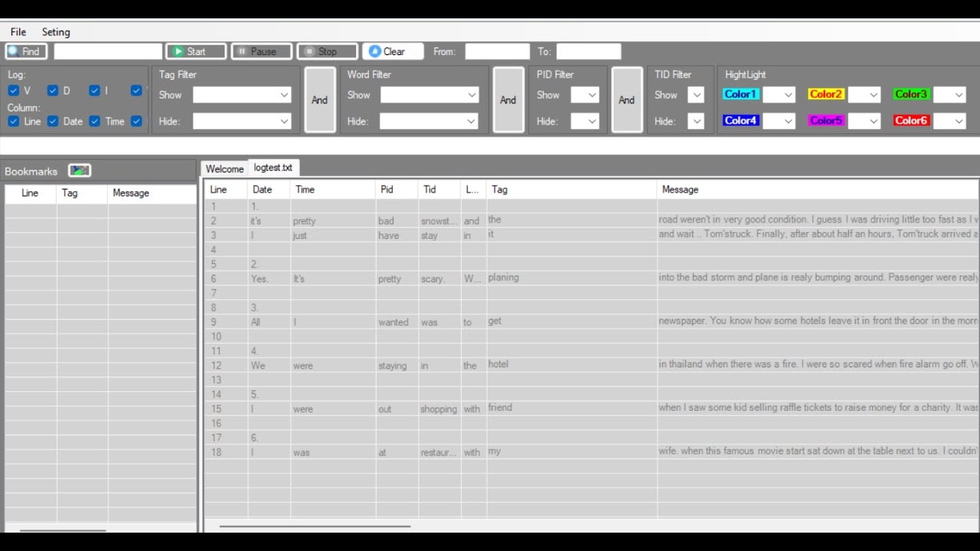Uncheck the Line column checkbox
This screenshot has width=980, height=551.
14,121
